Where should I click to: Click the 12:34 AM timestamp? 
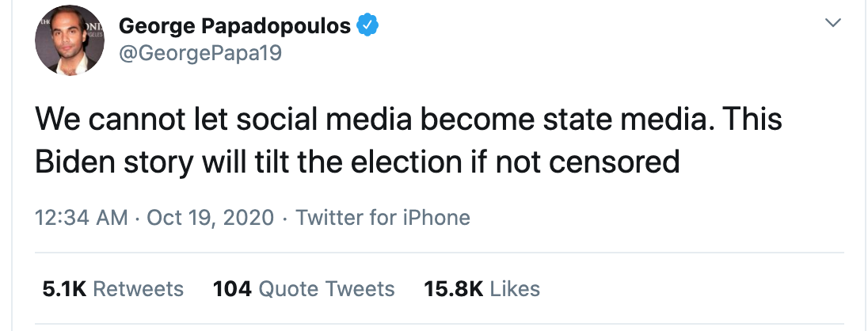(82, 218)
